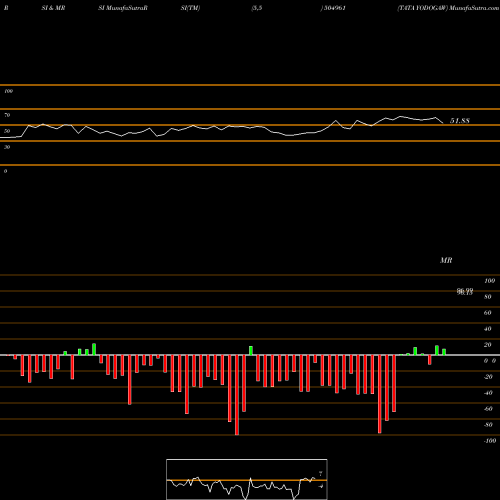Click the lone green bar mid-histogram
Viewport: 500px width, 500px height.
pyautogui.click(x=251, y=351)
